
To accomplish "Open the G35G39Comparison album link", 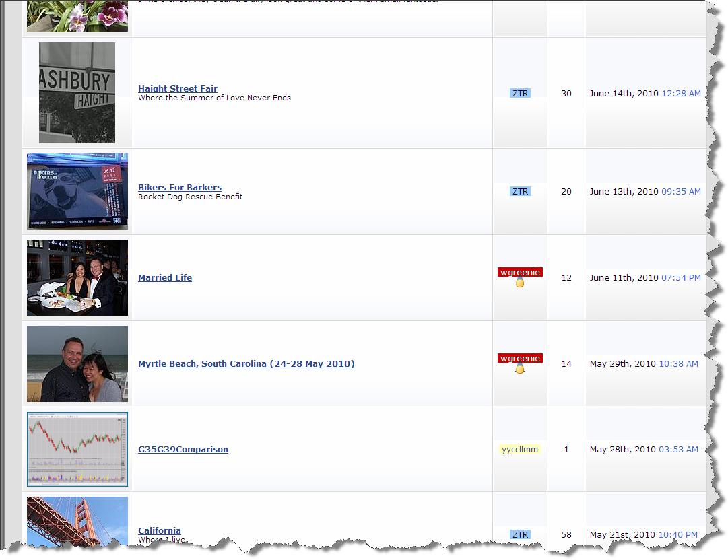I will coord(183,449).
